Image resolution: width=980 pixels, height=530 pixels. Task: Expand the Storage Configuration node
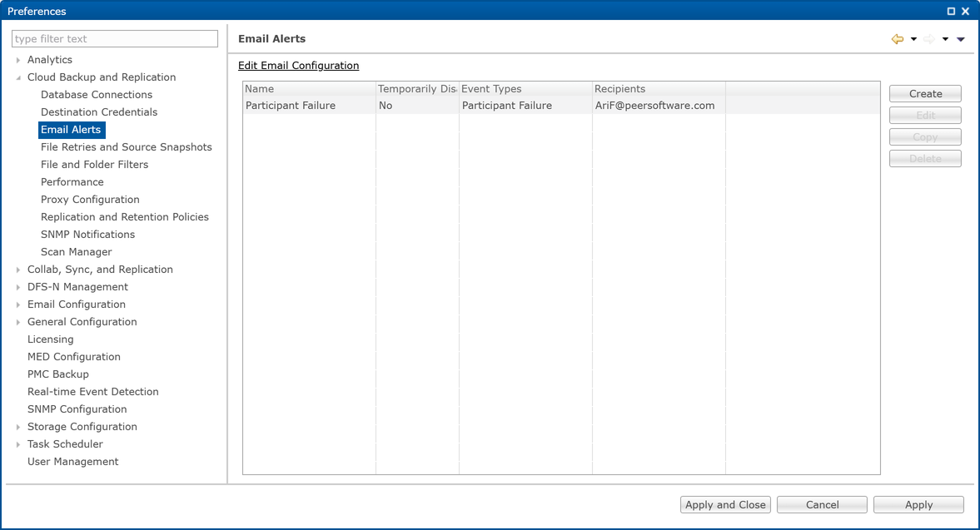click(18, 427)
